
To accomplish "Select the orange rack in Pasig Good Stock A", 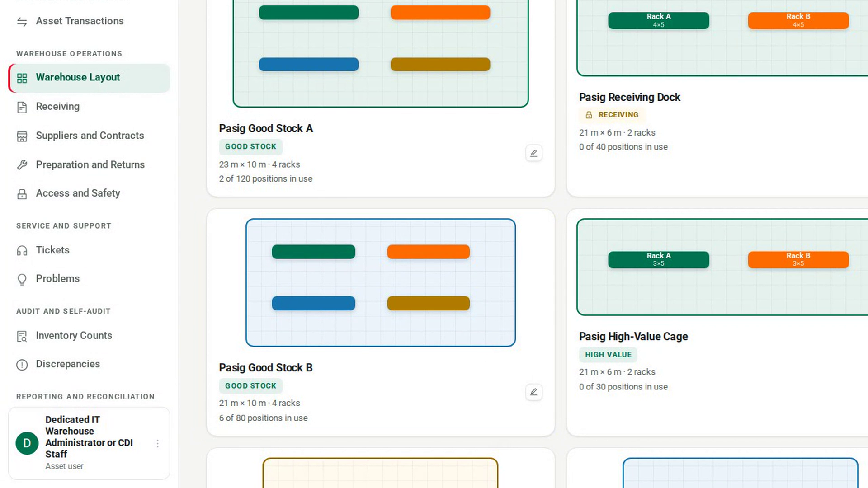I will pyautogui.click(x=440, y=13).
